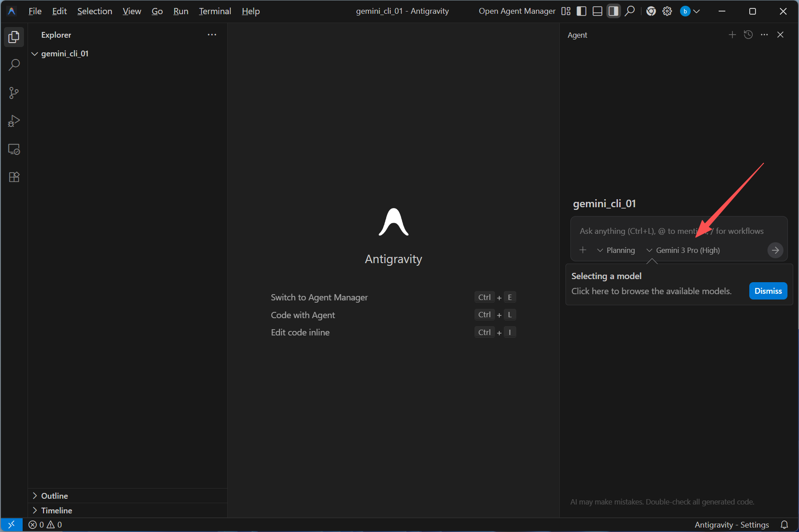
Task: Send the agent message arrow button
Action: click(x=775, y=250)
